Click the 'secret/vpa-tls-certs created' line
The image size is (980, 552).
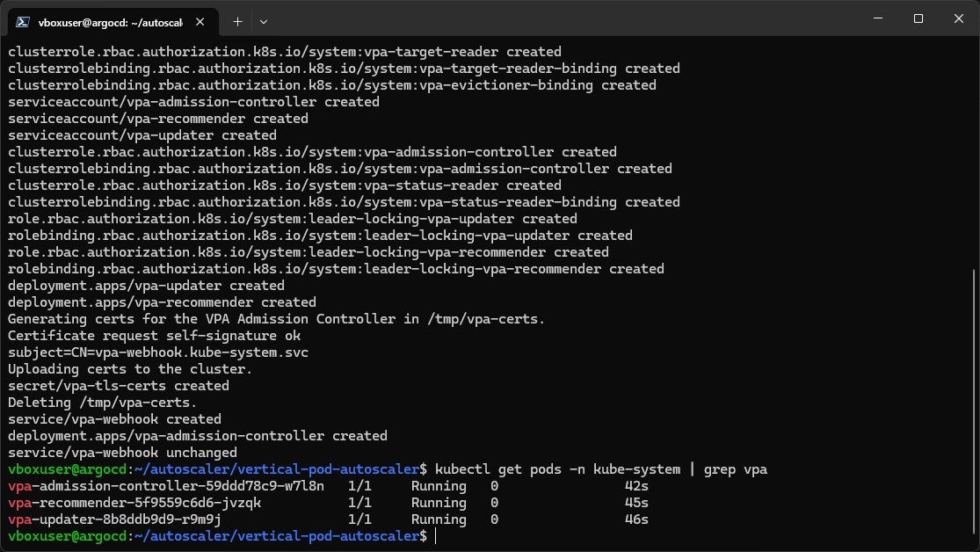click(118, 386)
